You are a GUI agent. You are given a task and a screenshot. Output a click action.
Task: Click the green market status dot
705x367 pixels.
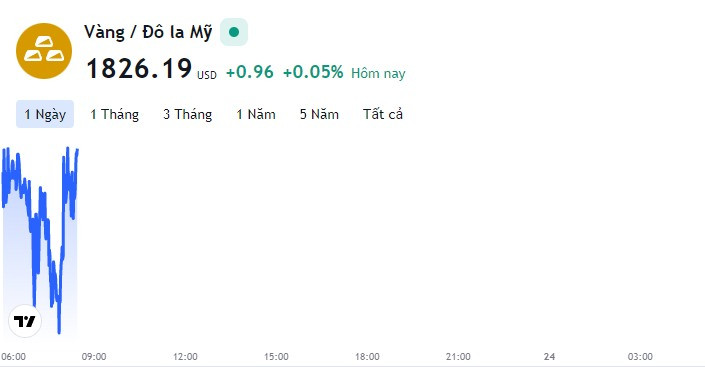pos(234,32)
